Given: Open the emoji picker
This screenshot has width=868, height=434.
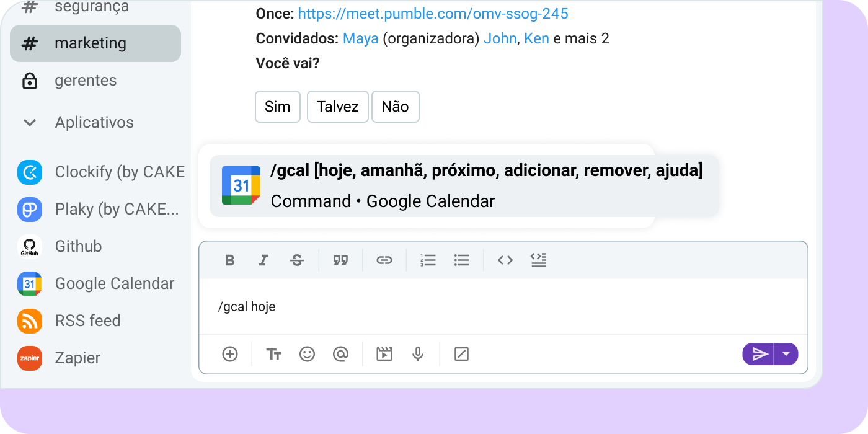Looking at the screenshot, I should coord(307,354).
